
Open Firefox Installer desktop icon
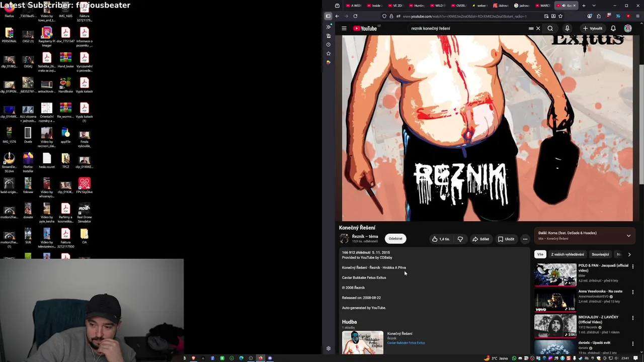pyautogui.click(x=28, y=162)
